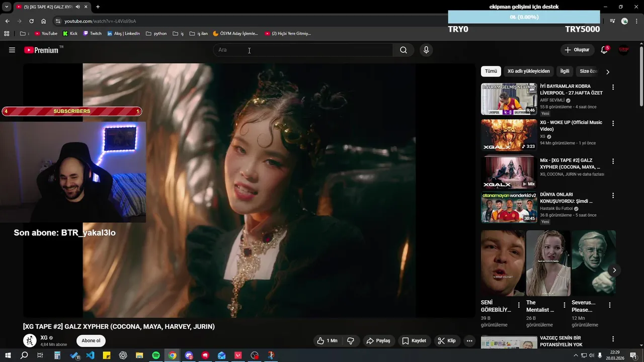Open Calculator from the taskbar
Screen dimensions: 644x362
click(x=57, y=355)
